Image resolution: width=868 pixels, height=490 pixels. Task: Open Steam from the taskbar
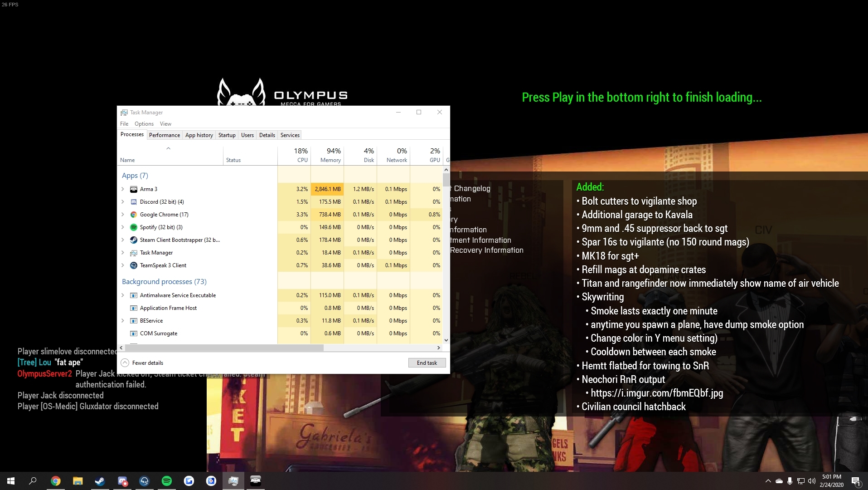100,481
